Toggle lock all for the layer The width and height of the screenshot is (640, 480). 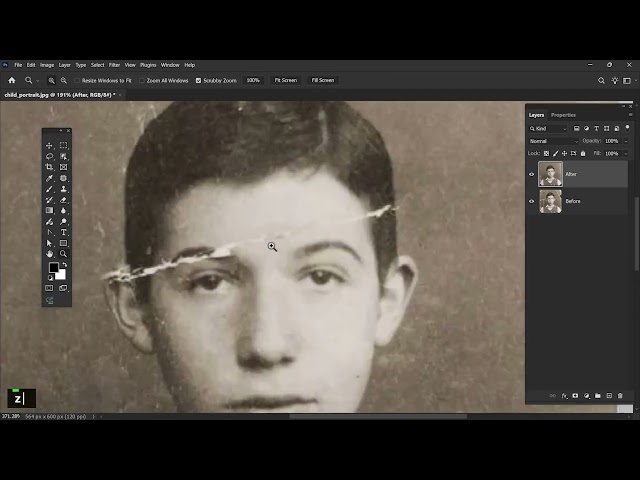click(583, 153)
